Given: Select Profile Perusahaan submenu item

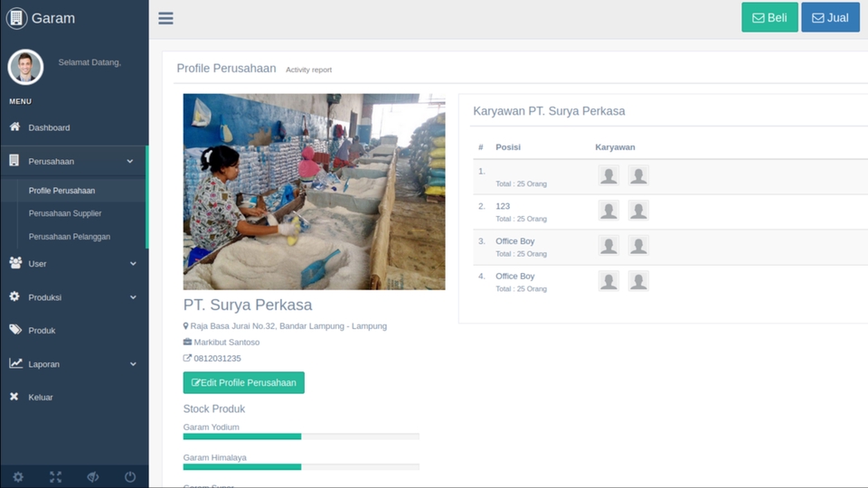Looking at the screenshot, I should click(x=73, y=191).
